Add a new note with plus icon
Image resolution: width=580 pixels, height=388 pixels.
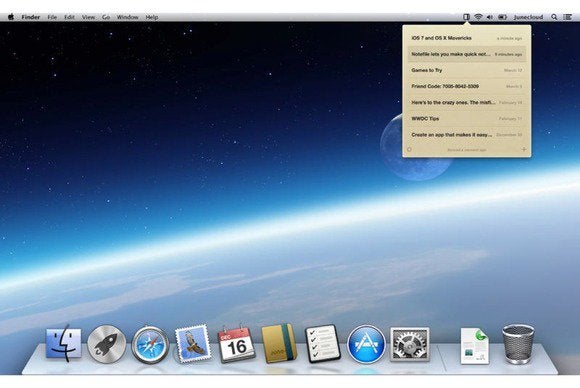click(524, 149)
